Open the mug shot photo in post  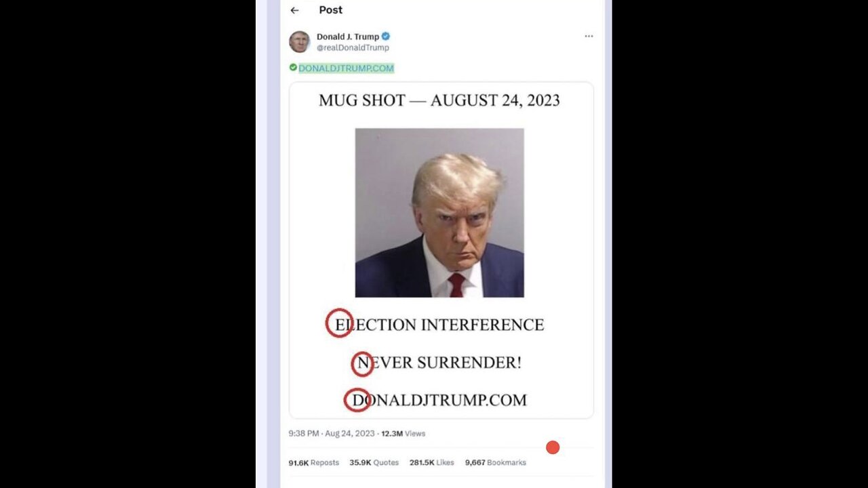pos(439,213)
